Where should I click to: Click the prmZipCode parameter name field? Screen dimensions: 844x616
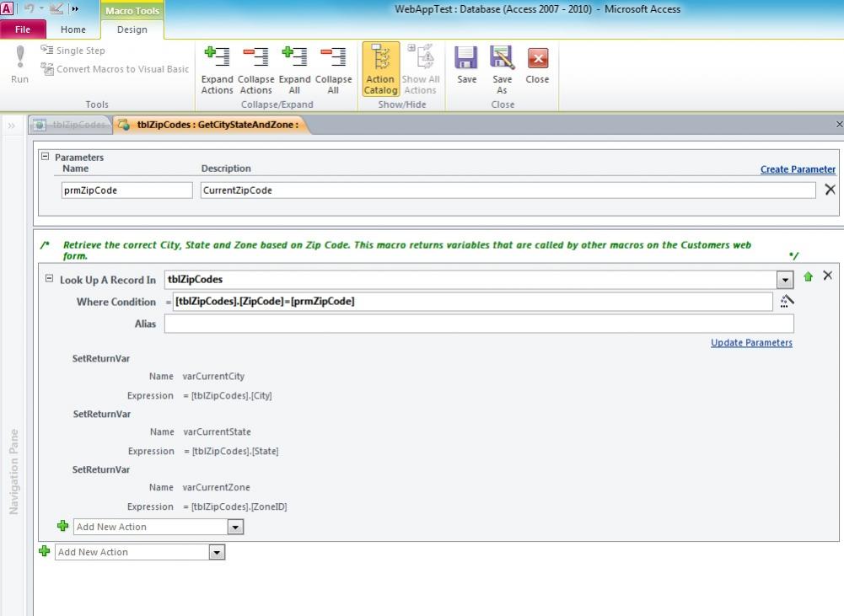point(127,190)
